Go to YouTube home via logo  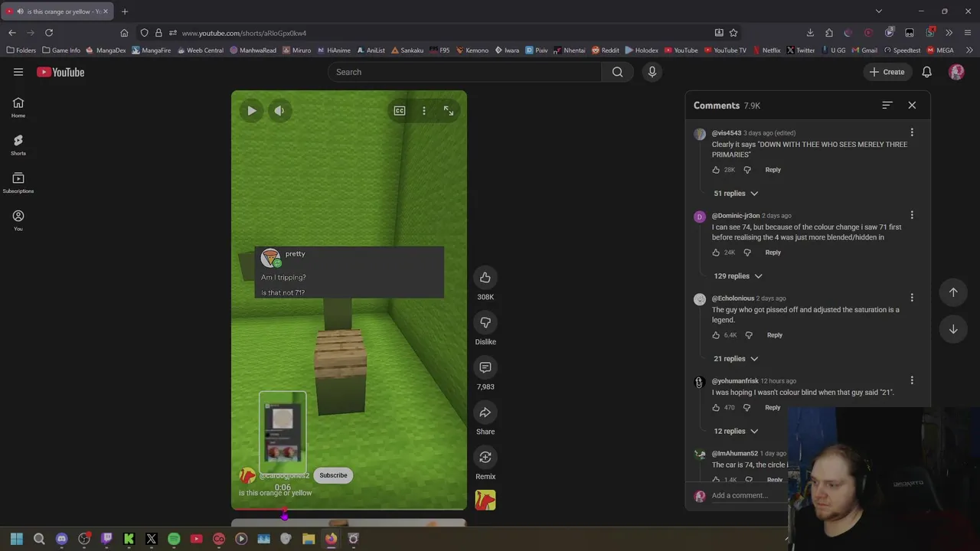point(60,72)
